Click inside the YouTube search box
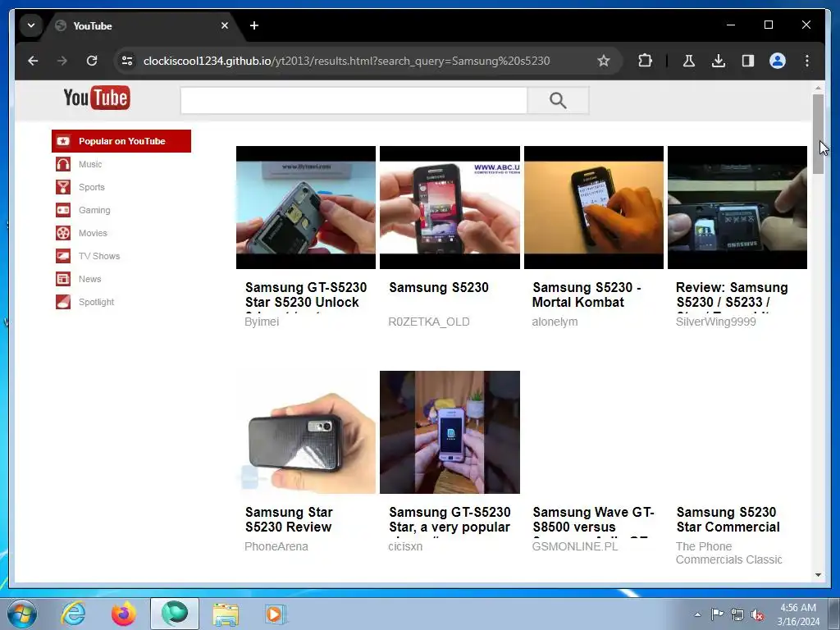Viewport: 840px width, 630px height. pyautogui.click(x=354, y=100)
